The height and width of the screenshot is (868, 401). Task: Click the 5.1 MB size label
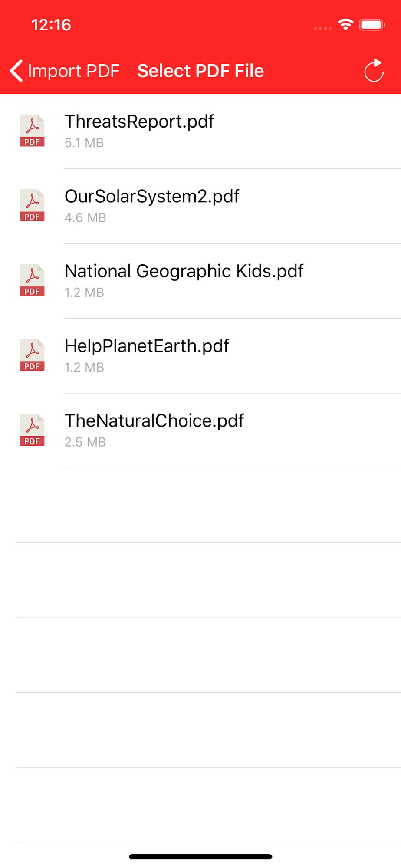tap(84, 143)
